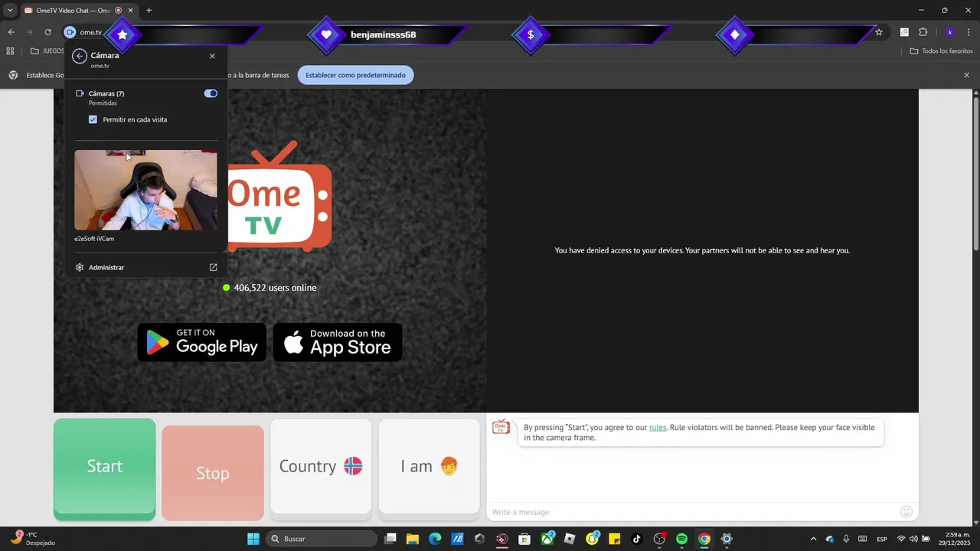The height and width of the screenshot is (551, 980).
Task: Open the Chrome extensions puzzle menu
Action: click(923, 32)
